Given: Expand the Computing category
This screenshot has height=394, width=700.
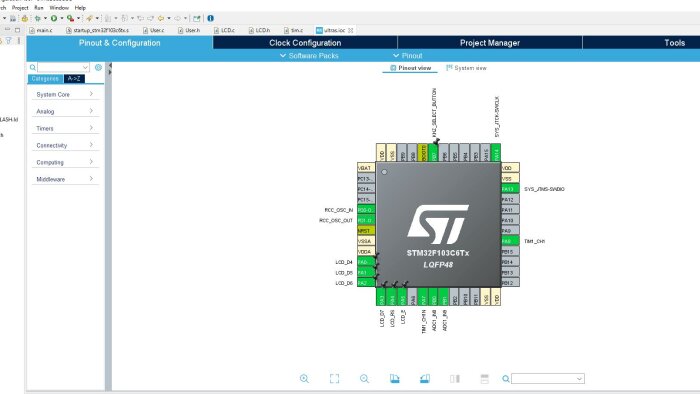Looking at the screenshot, I should tap(65, 162).
